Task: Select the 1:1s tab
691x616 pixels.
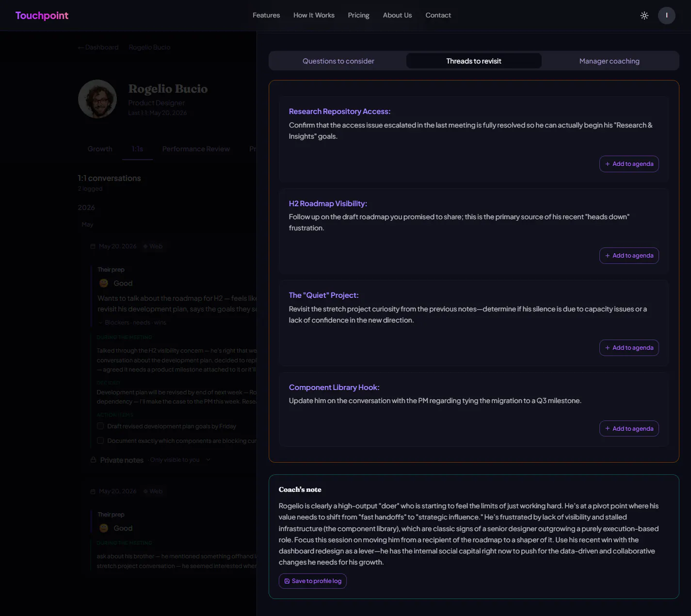Action: pos(137,149)
